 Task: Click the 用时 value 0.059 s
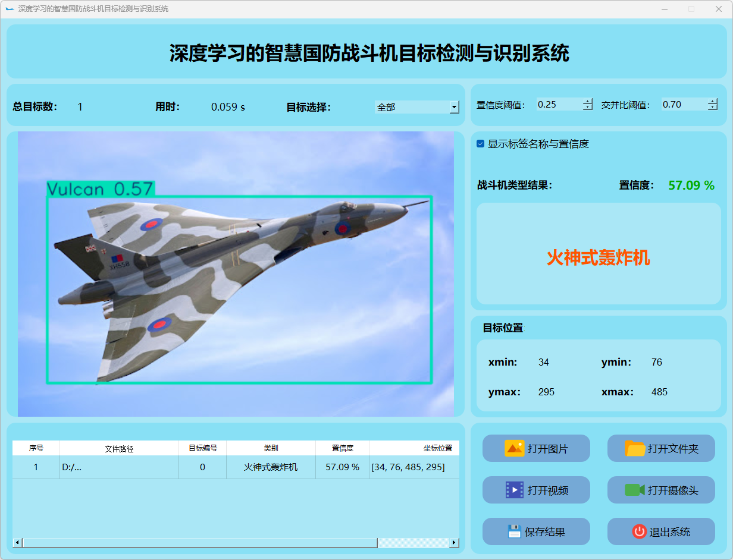click(x=228, y=107)
